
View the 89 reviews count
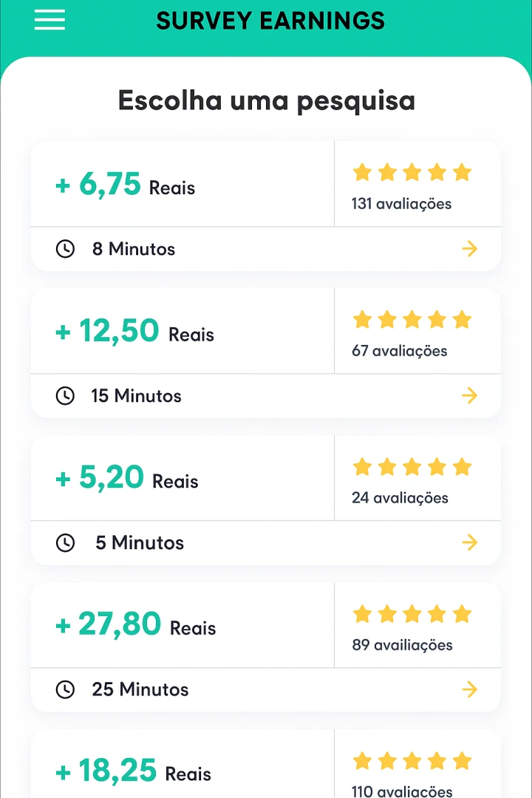pos(402,645)
